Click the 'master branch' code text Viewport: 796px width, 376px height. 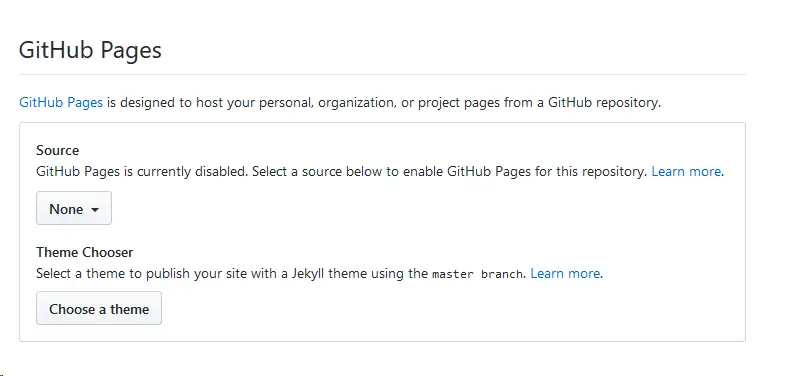pos(477,274)
